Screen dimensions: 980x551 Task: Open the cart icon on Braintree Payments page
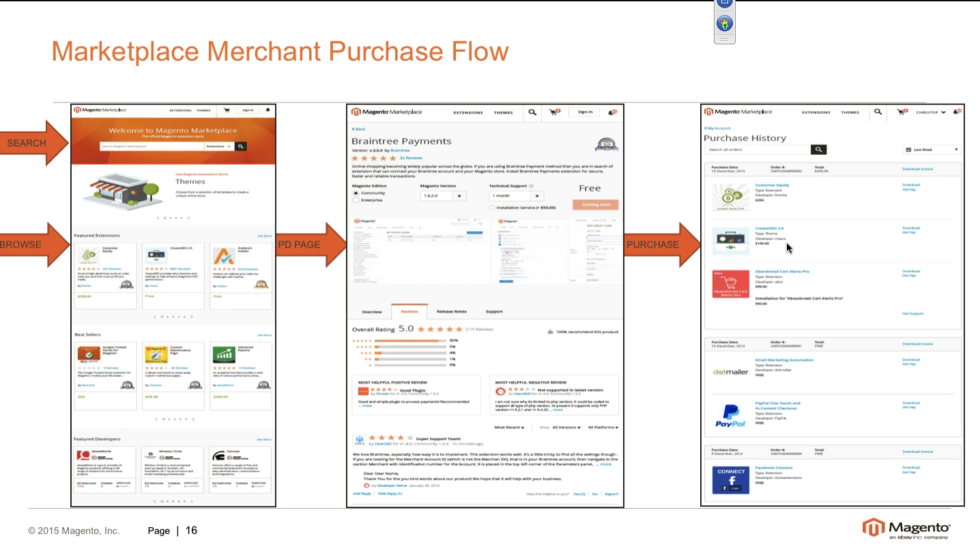(x=554, y=112)
